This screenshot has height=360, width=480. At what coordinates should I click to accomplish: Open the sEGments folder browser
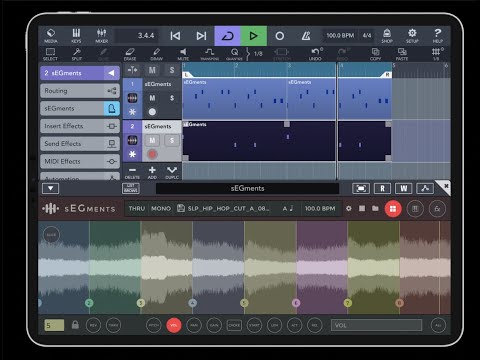[375, 208]
